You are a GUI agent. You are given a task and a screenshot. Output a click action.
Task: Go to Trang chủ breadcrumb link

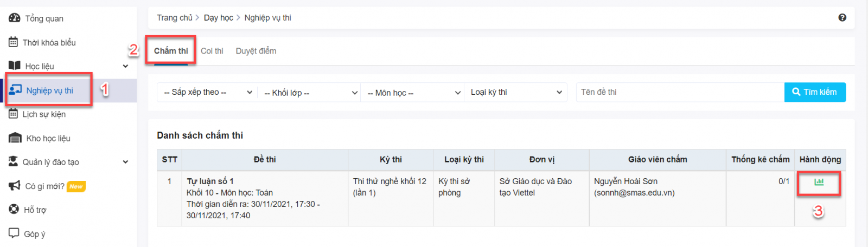click(x=174, y=18)
